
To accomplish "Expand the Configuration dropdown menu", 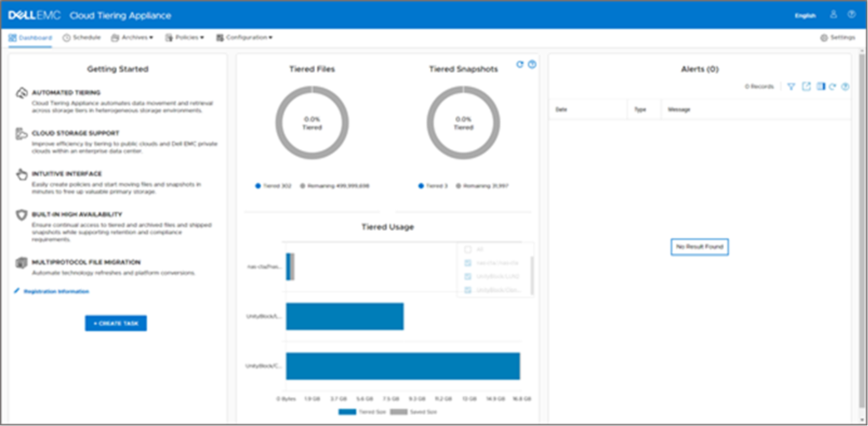I will pyautogui.click(x=244, y=38).
